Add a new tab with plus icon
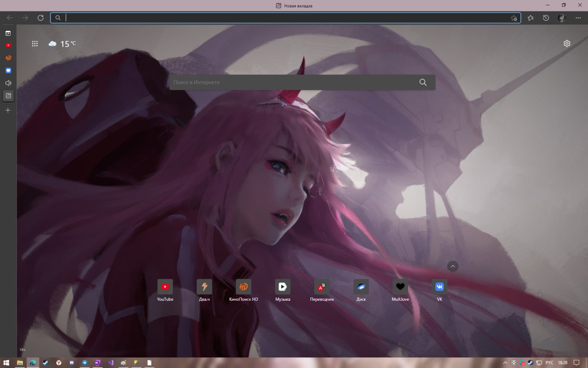Viewport: 588px width, 368px height. [x=8, y=110]
